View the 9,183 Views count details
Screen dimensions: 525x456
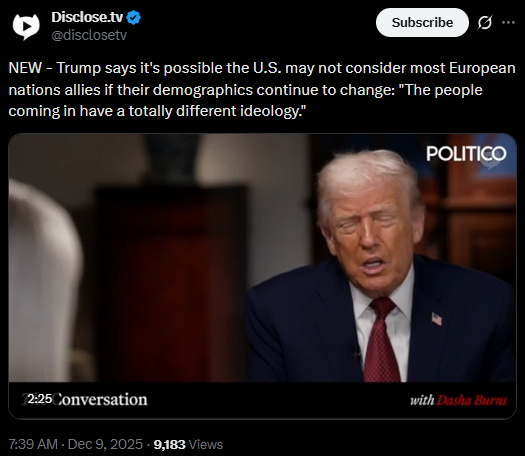coord(188,444)
